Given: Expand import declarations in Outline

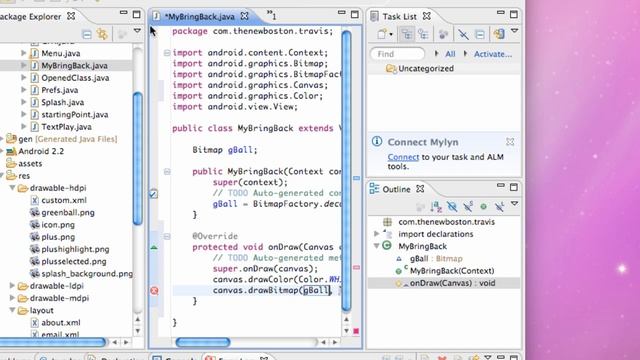Looking at the screenshot, I should pyautogui.click(x=377, y=234).
